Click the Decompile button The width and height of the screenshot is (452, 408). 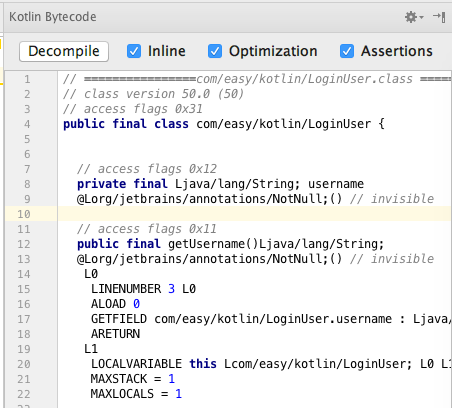64,51
